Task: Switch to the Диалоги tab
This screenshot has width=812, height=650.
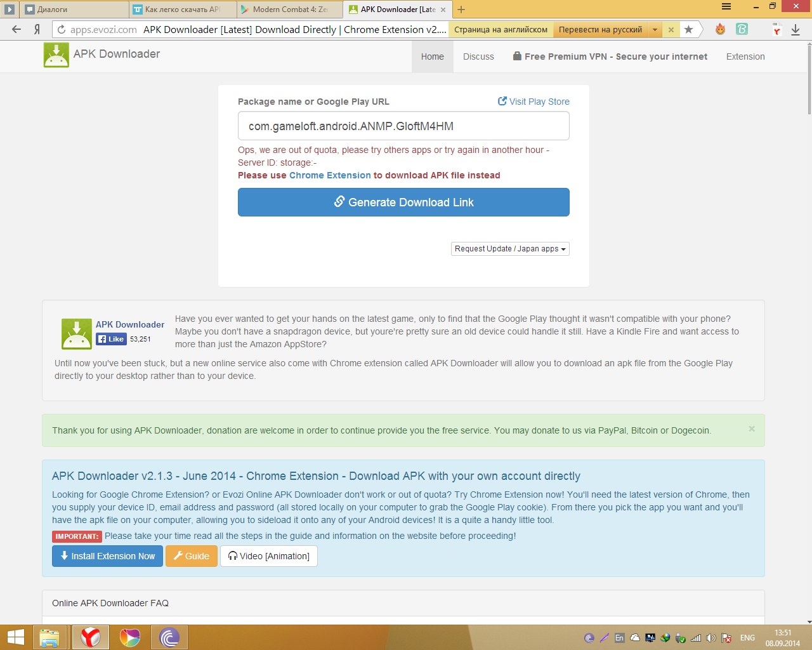Action: coord(73,10)
